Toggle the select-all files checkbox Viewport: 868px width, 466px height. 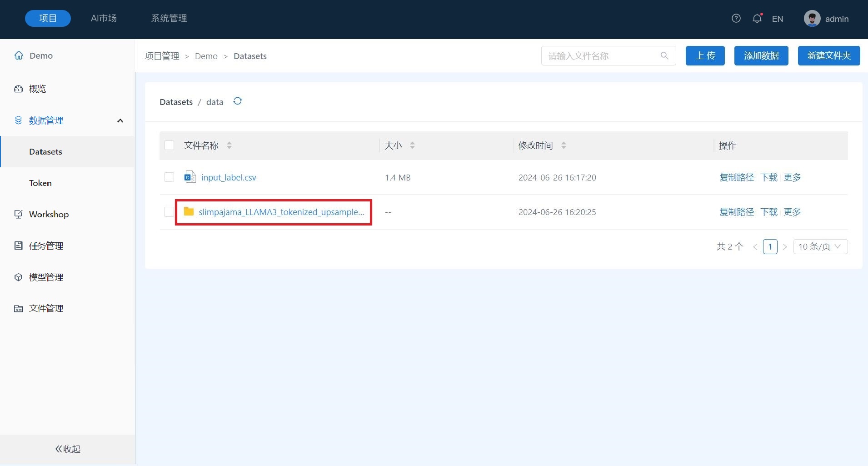tap(169, 145)
